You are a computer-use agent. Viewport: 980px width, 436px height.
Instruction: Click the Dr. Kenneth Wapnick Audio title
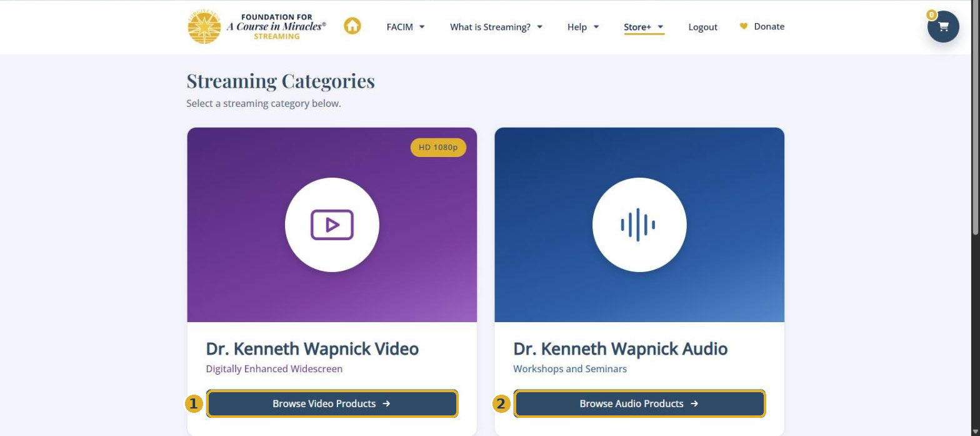(620, 348)
